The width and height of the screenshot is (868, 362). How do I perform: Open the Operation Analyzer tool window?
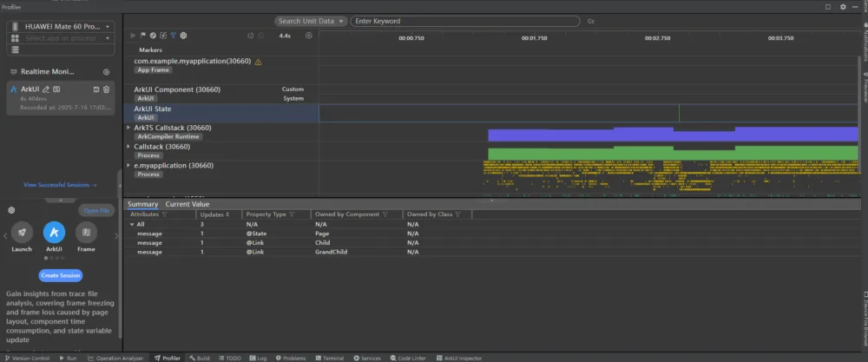[115, 359]
